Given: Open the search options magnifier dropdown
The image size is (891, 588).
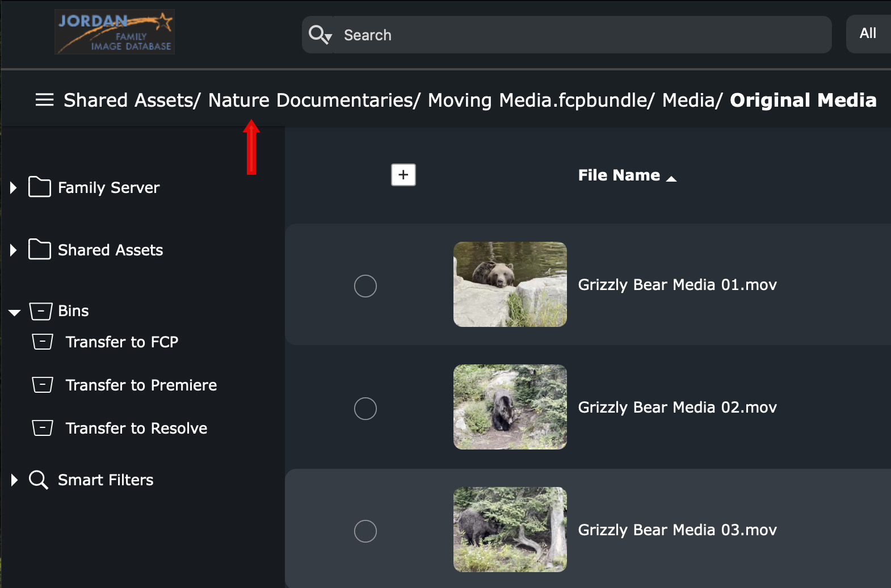Looking at the screenshot, I should (x=320, y=35).
